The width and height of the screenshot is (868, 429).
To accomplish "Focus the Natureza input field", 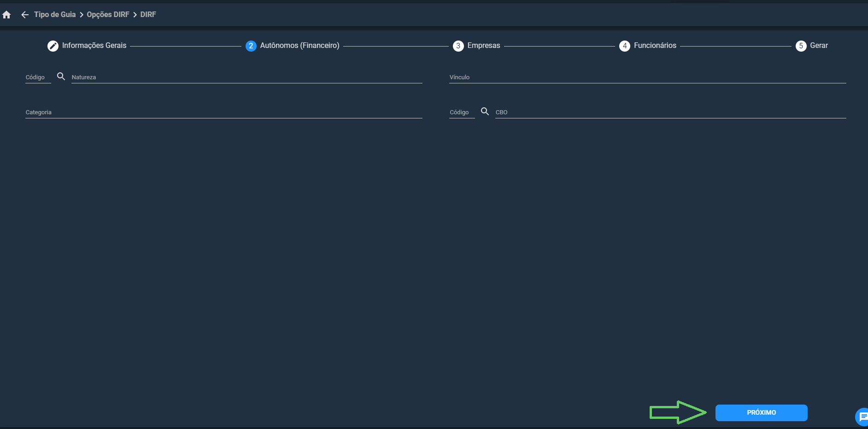I will coord(246,77).
